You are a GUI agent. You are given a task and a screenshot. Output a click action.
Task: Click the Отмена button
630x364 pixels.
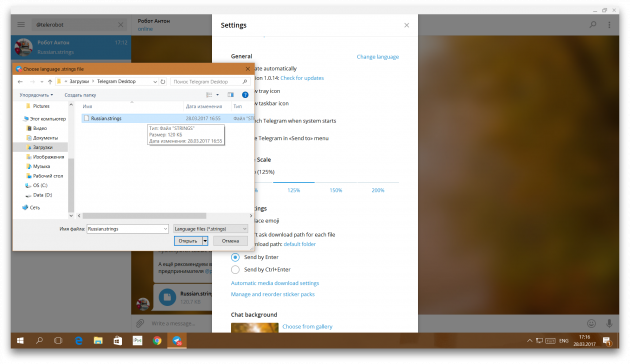coord(230,241)
